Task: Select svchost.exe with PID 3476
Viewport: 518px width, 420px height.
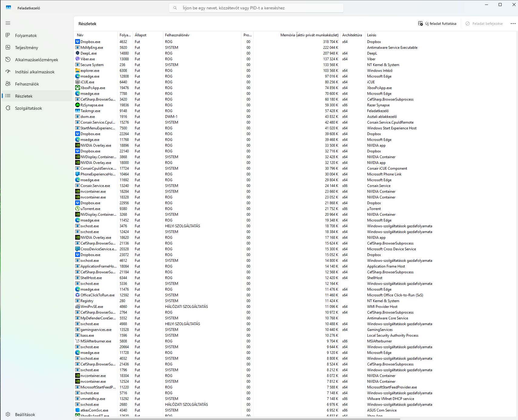Action: (295, 226)
